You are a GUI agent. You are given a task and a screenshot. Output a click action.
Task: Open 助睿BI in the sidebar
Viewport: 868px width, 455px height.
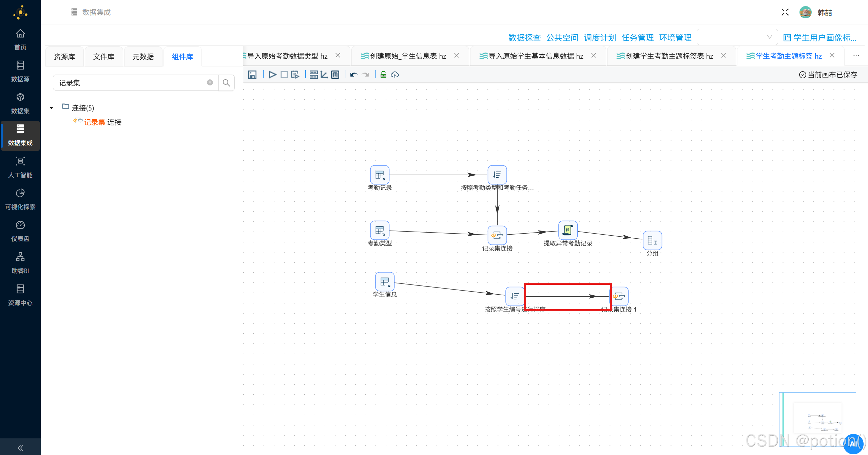(x=20, y=263)
